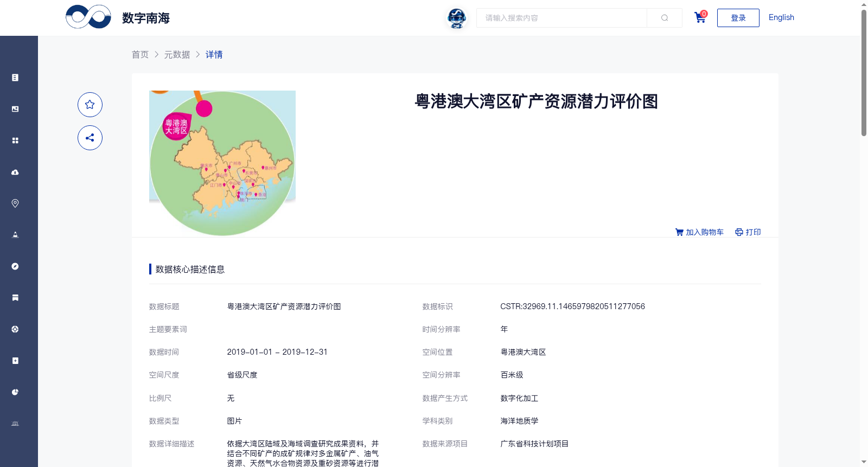Viewport: 868px width, 467px height.
Task: Click the scrollbar down arrow
Action: pyautogui.click(x=864, y=462)
